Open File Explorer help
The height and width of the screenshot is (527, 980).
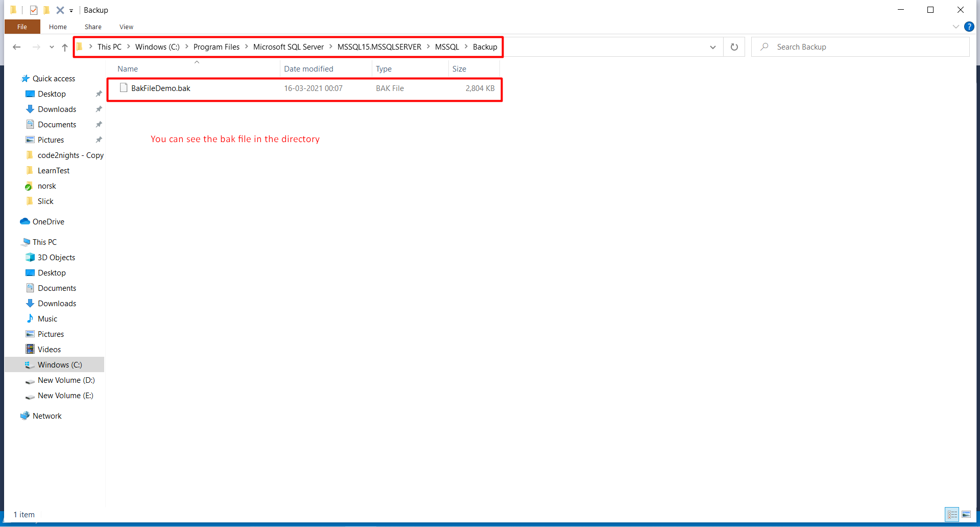[x=969, y=27]
